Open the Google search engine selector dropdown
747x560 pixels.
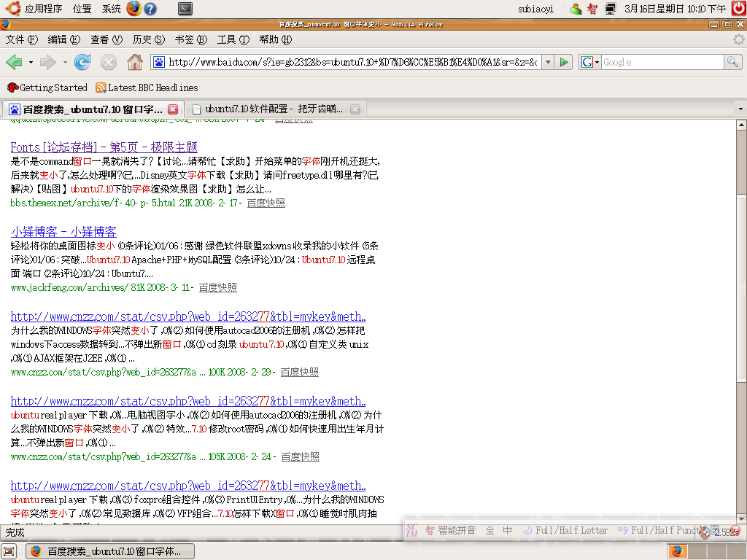pyautogui.click(x=589, y=62)
